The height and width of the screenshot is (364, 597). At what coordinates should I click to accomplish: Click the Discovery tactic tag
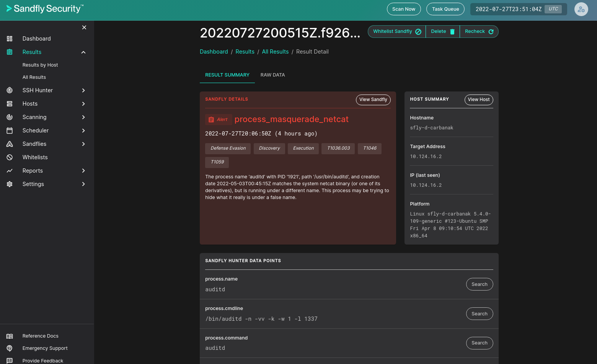click(x=269, y=149)
